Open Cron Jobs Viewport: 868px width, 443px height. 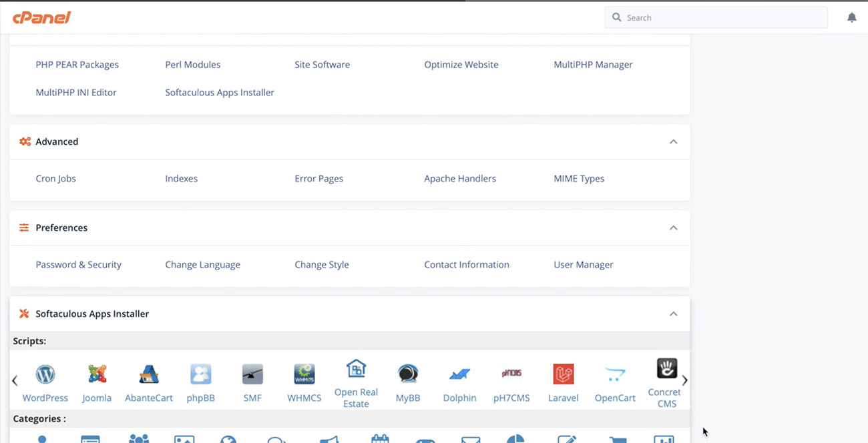pyautogui.click(x=55, y=179)
